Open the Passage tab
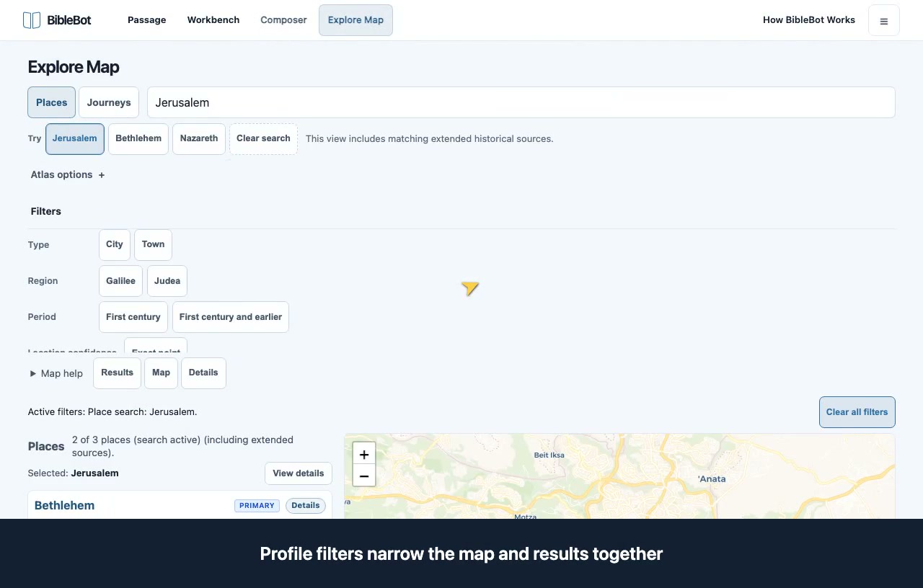This screenshot has width=923, height=588. click(147, 20)
